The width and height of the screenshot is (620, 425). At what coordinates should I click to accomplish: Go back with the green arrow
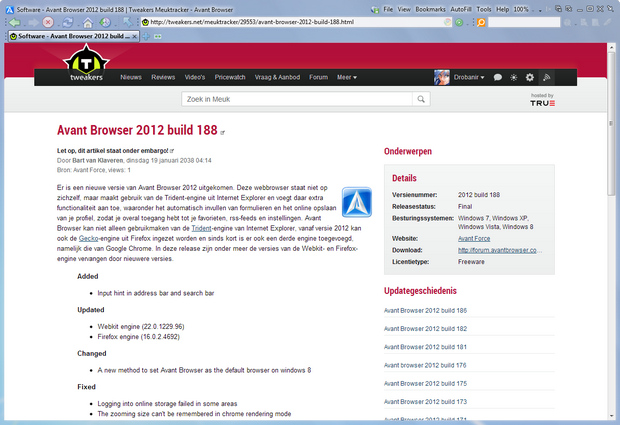pyautogui.click(x=15, y=22)
